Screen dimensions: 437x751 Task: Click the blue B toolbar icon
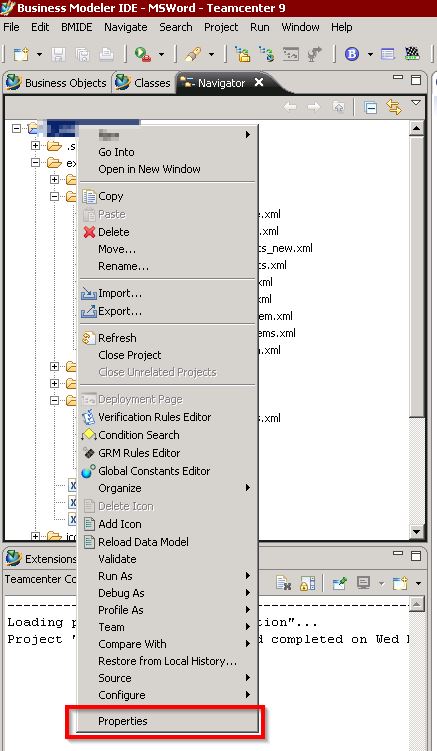(x=352, y=54)
